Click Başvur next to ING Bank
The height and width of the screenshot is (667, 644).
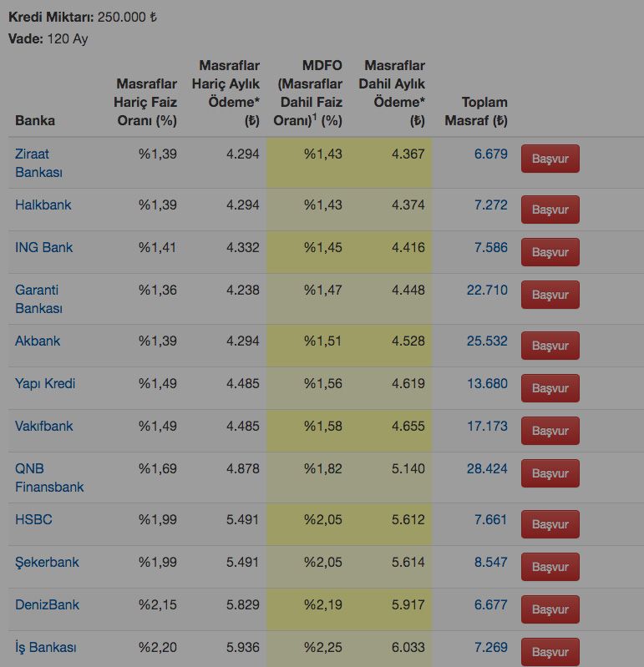550,252
